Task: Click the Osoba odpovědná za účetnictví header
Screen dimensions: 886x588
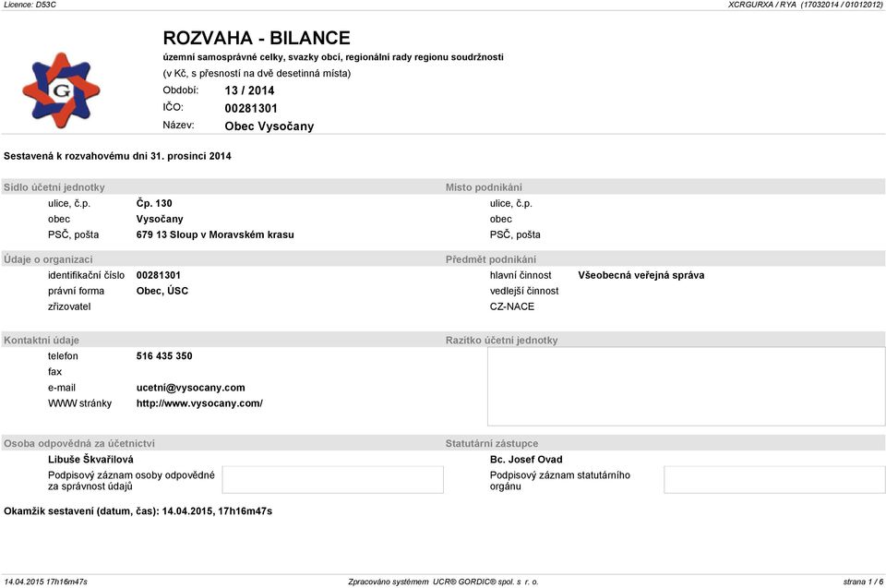Action: (x=79, y=444)
